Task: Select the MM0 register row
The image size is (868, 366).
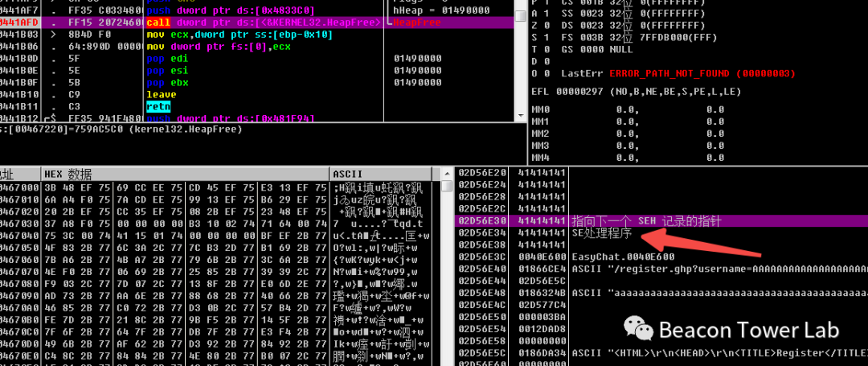Action: pyautogui.click(x=627, y=109)
